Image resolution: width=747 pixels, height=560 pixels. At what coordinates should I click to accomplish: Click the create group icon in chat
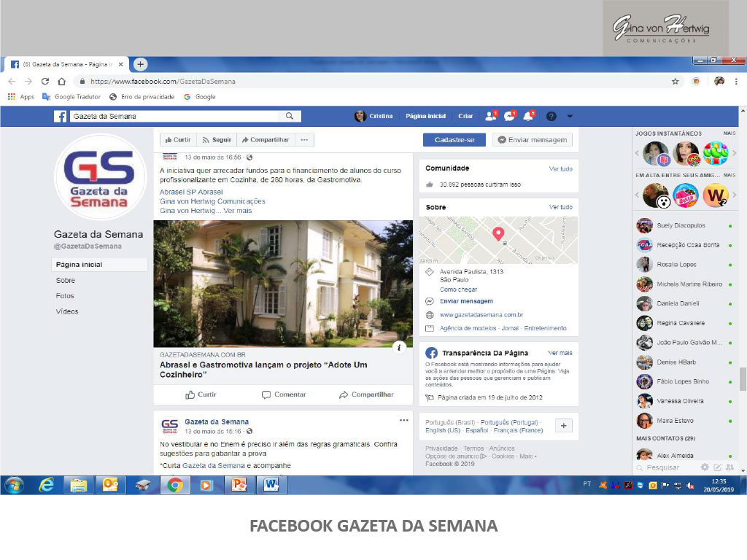pyautogui.click(x=729, y=467)
